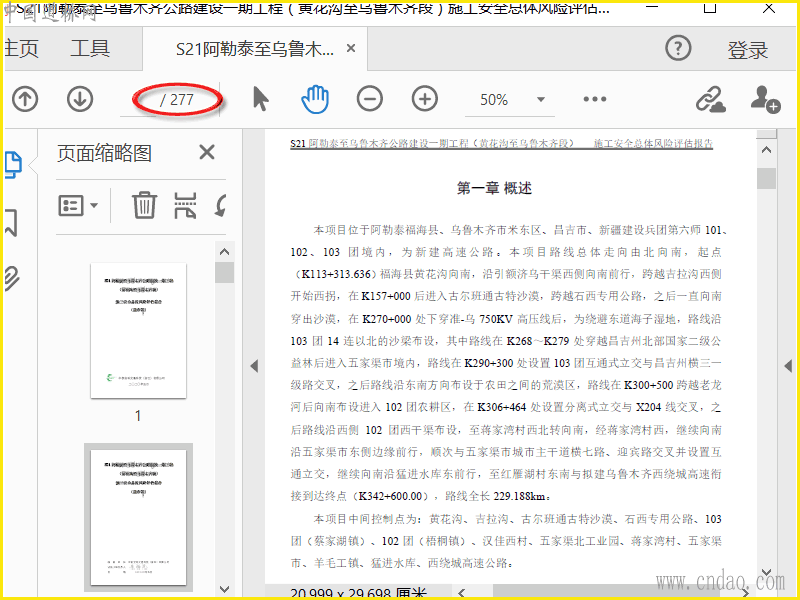Image resolution: width=800 pixels, height=600 pixels.
Task: Click the horizontal scrollbar left arrow
Action: click(x=461, y=593)
